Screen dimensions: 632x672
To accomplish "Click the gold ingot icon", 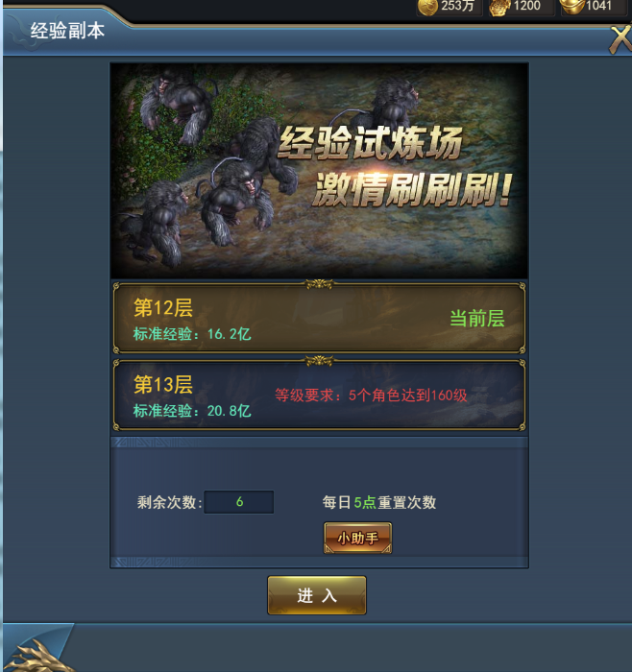I will point(572,6).
